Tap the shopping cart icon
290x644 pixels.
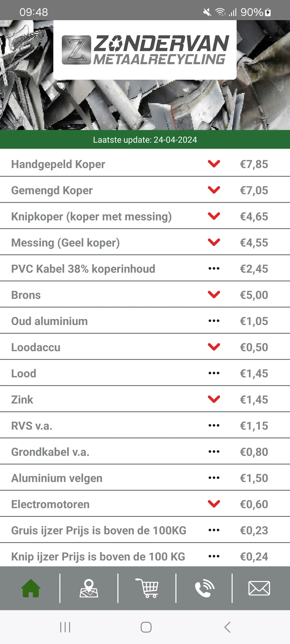click(x=147, y=588)
